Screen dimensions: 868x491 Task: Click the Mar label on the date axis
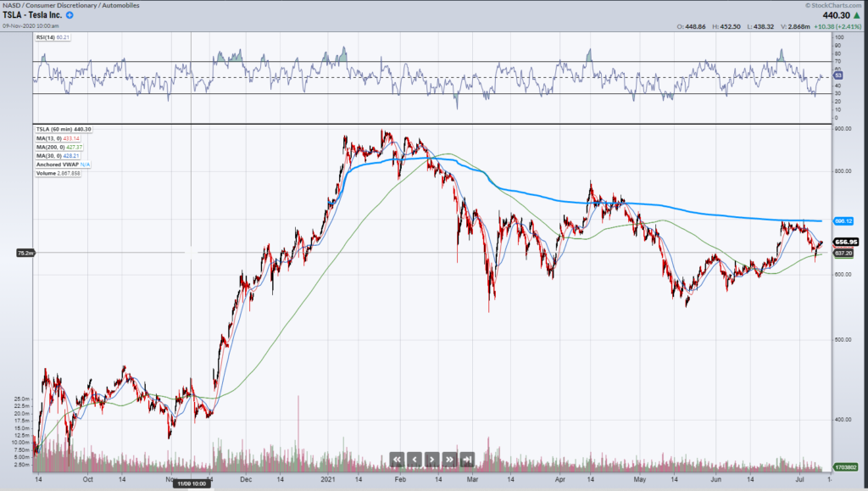click(x=472, y=479)
